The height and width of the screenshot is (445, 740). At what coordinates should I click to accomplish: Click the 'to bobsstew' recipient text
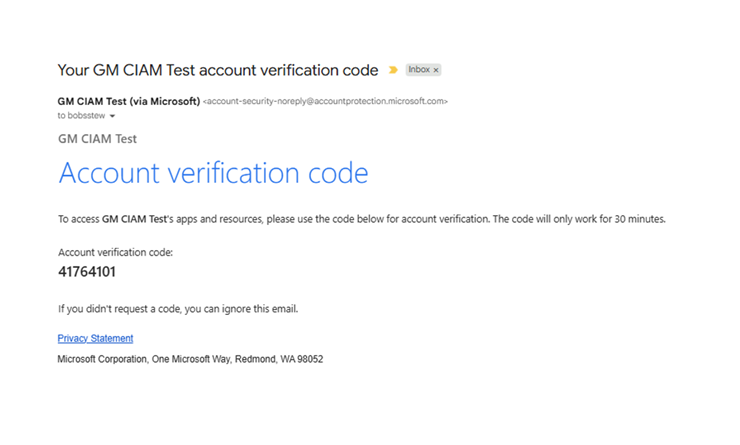click(80, 116)
